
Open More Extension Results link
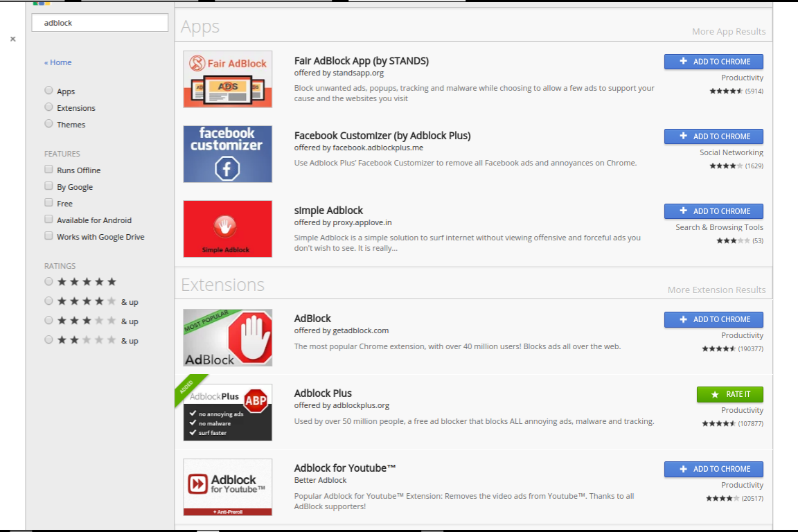pyautogui.click(x=716, y=290)
